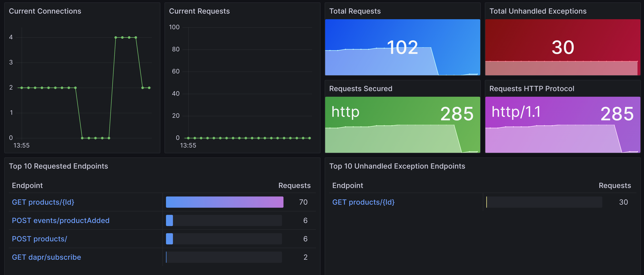Sort Exception Endpoints table by Endpoint column
The image size is (644, 275).
click(347, 186)
